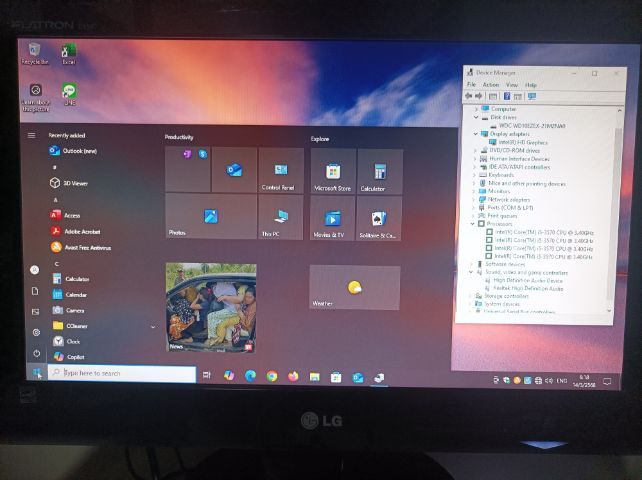
Task: Click the Photos tile
Action: click(x=209, y=217)
